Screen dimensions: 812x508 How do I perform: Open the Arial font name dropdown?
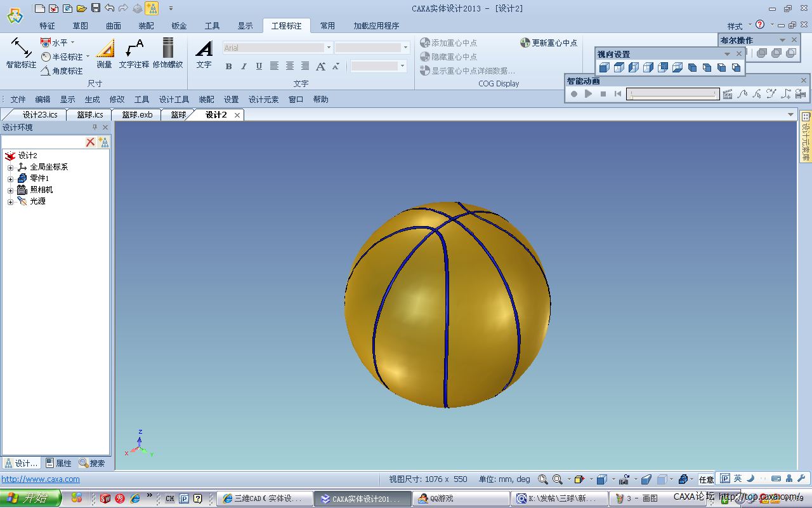[328, 48]
